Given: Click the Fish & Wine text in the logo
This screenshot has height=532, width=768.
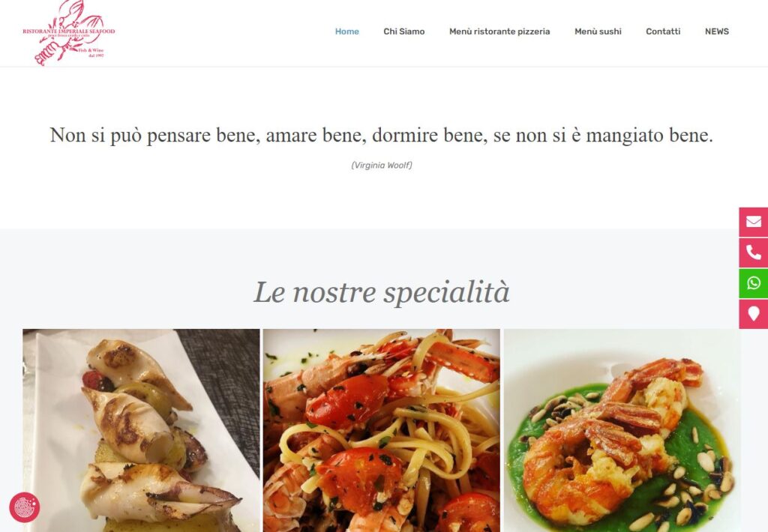Looking at the screenshot, I should 91,50.
